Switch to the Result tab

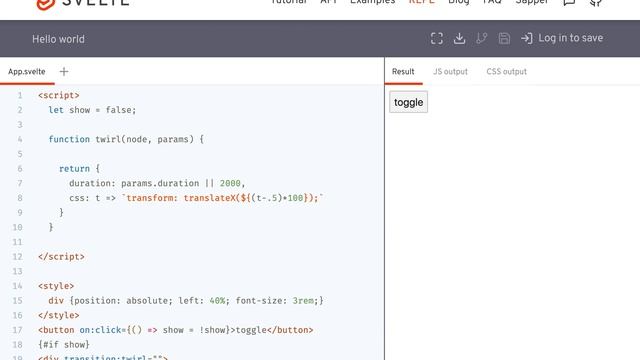pos(403,72)
